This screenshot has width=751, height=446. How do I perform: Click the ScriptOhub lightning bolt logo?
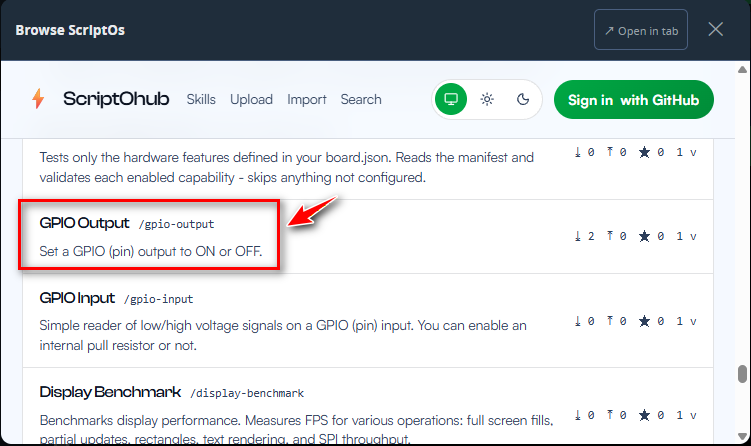click(38, 99)
